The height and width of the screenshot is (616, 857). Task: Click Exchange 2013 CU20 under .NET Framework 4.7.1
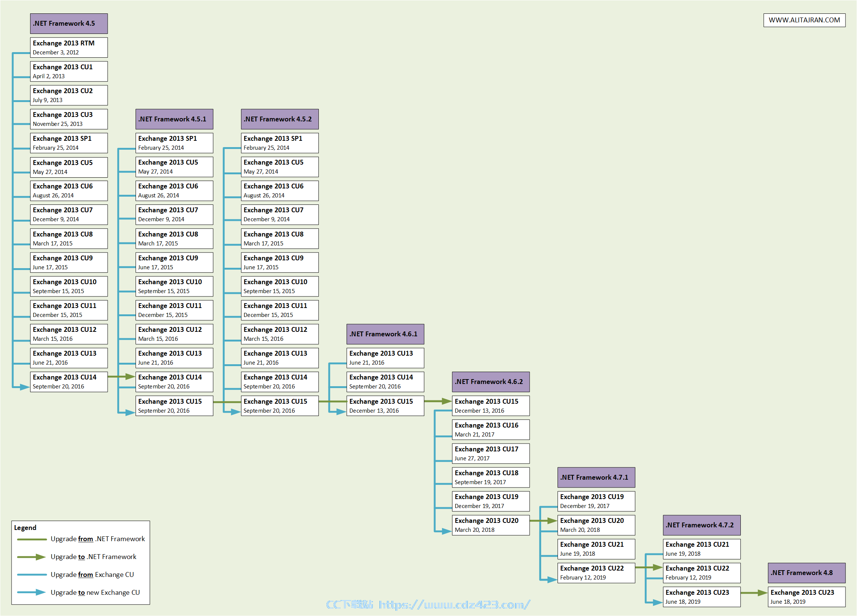coord(596,525)
